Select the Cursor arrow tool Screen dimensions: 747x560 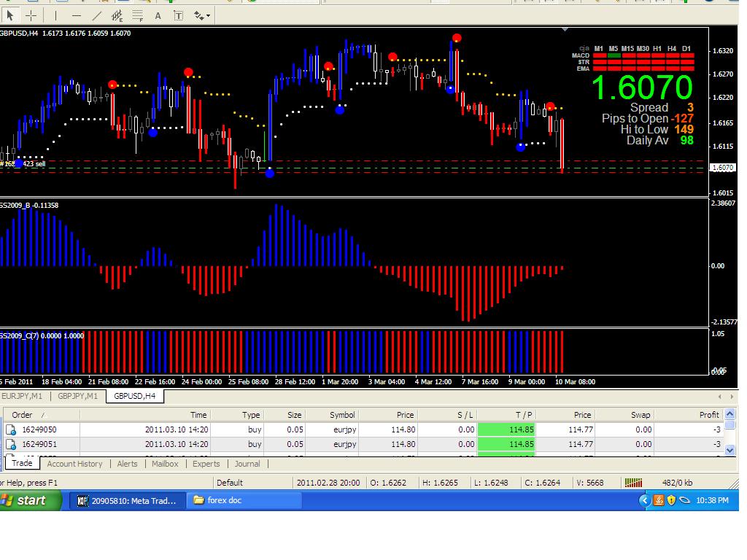point(9,16)
